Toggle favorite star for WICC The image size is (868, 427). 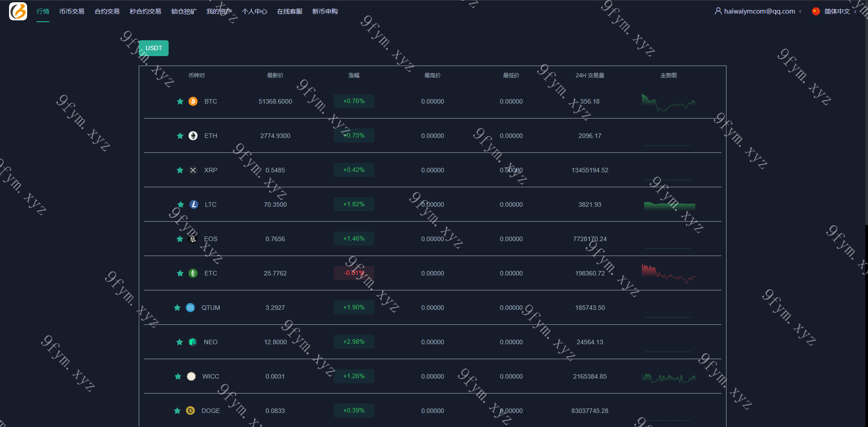(x=178, y=376)
